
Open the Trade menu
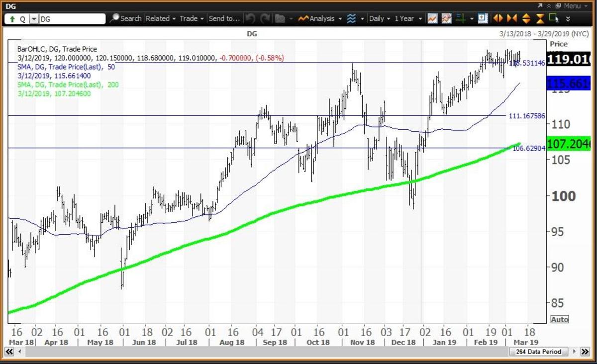(192, 18)
